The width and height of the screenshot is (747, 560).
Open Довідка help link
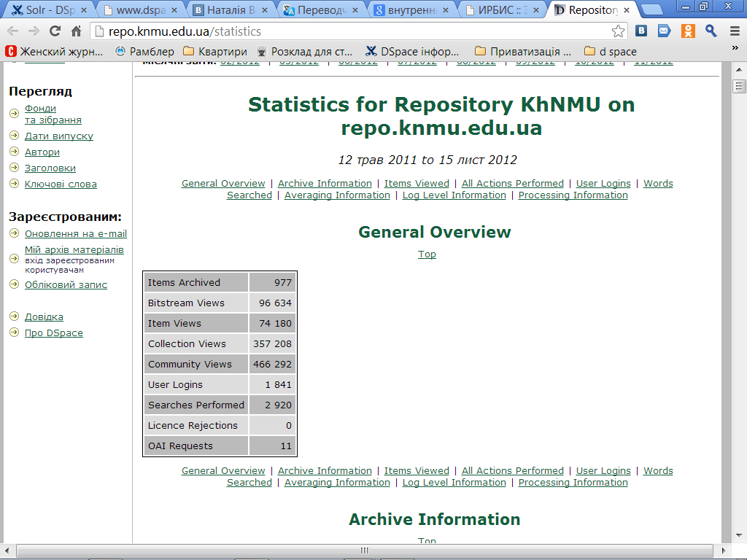[x=44, y=317]
